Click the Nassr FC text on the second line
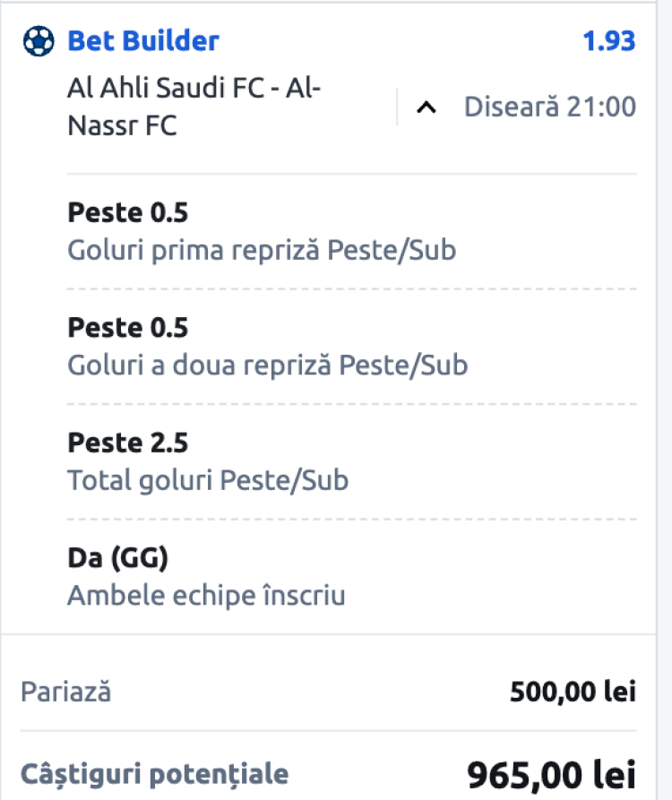This screenshot has width=672, height=800. 122,126
